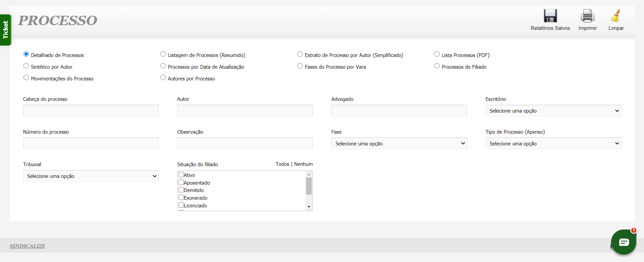Image resolution: width=644 pixels, height=262 pixels.
Task: Click the scroll down arrow in Situação list
Action: click(x=309, y=207)
